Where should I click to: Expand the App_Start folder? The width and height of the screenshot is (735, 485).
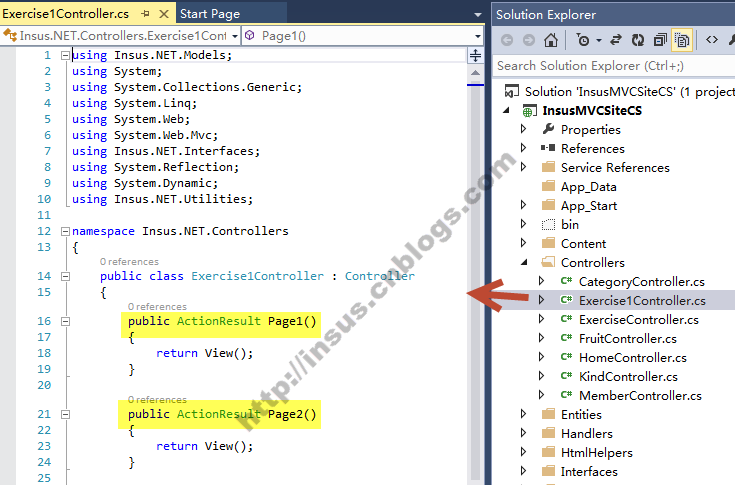524,205
